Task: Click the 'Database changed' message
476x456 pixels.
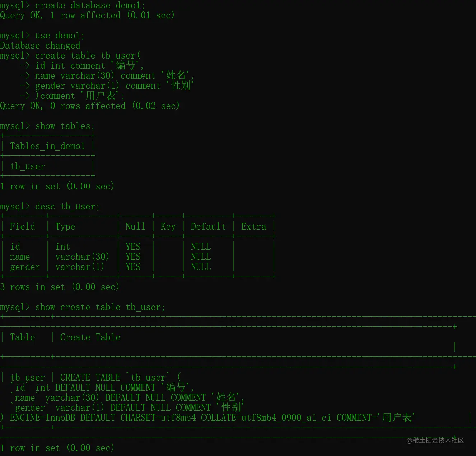Action: (x=40, y=46)
